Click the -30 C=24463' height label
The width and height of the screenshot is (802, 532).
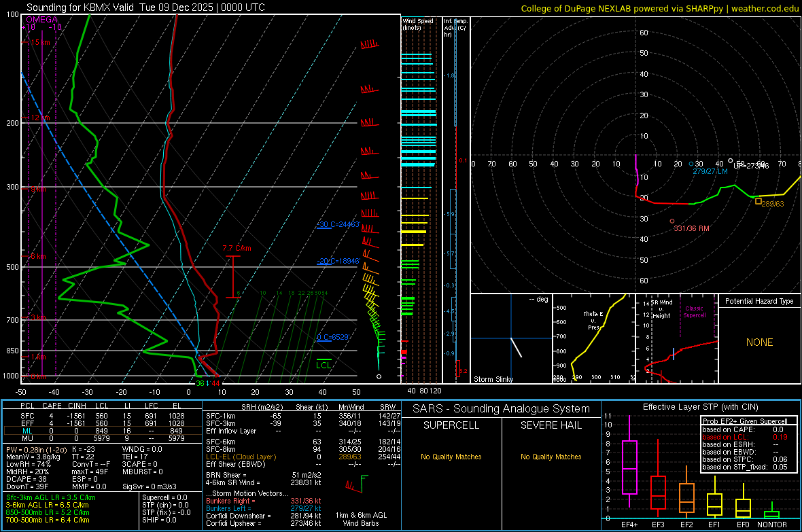[338, 225]
